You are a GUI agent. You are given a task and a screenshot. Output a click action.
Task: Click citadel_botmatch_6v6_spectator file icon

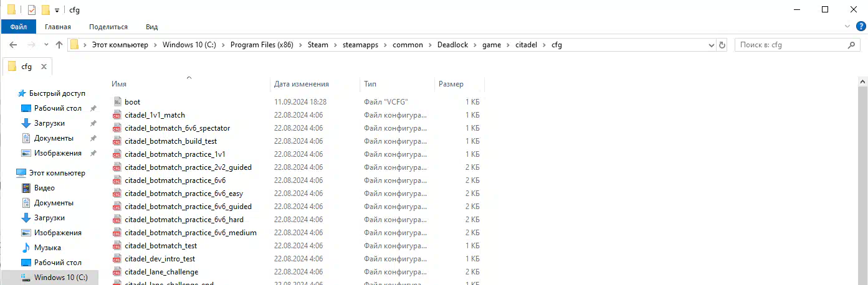(x=117, y=128)
